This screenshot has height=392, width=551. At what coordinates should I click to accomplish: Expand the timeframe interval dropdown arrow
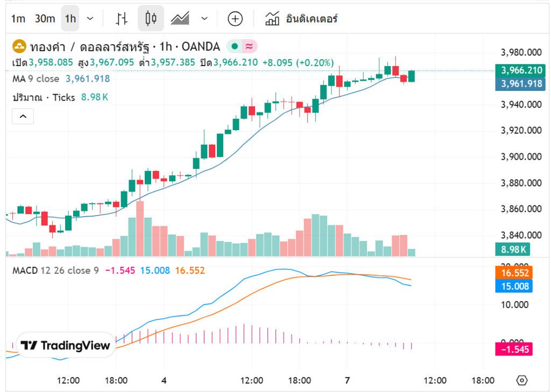90,19
